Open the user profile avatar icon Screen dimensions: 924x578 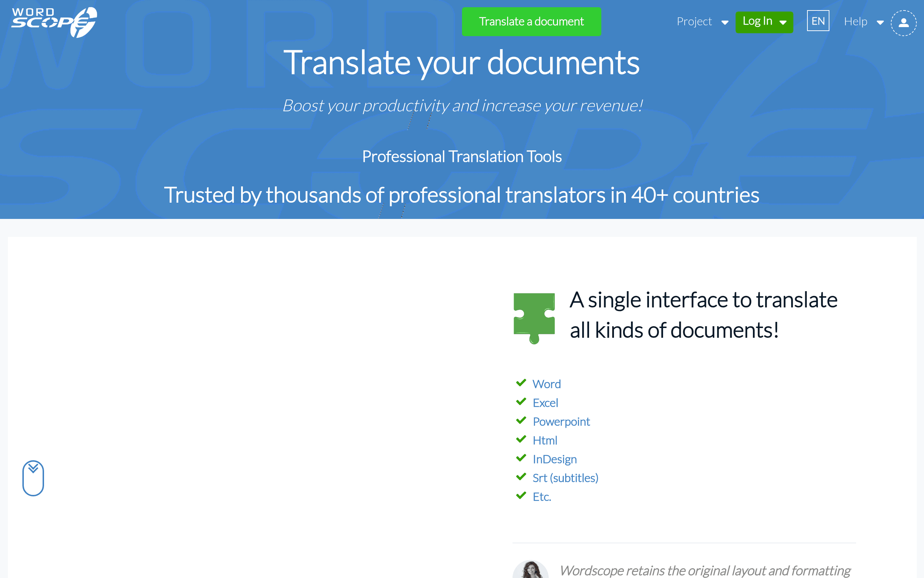(903, 23)
